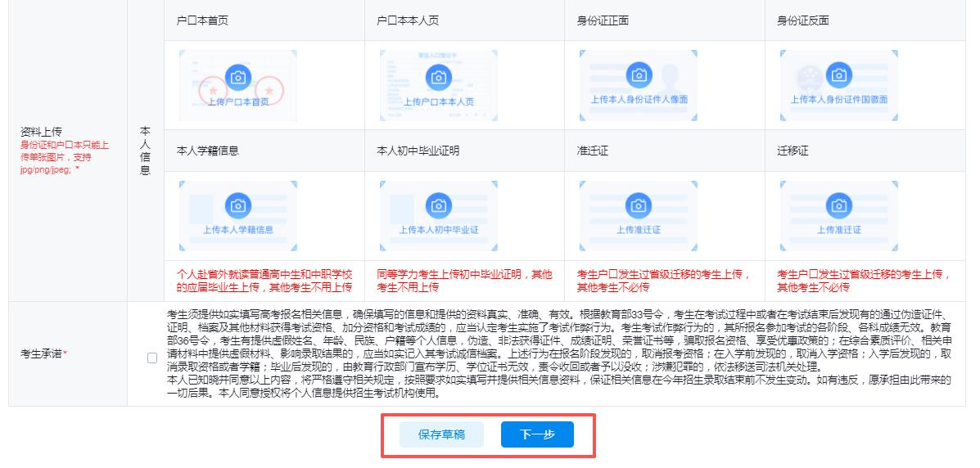
Task: Click camera icon for 上传本人身份证件人像面
Action: [x=639, y=75]
